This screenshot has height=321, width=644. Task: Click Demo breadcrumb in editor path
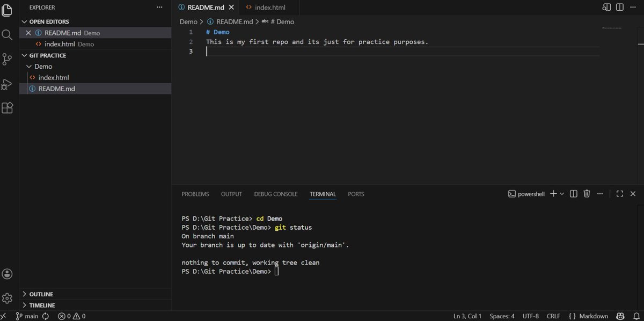pyautogui.click(x=188, y=21)
